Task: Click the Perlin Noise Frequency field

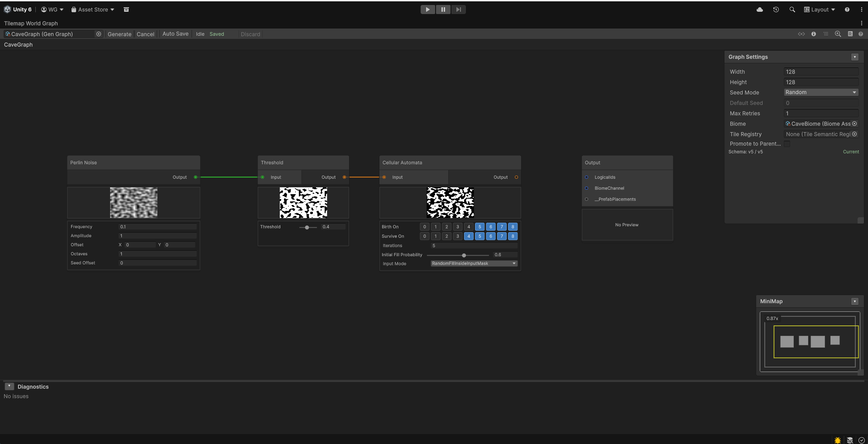Action: point(158,227)
